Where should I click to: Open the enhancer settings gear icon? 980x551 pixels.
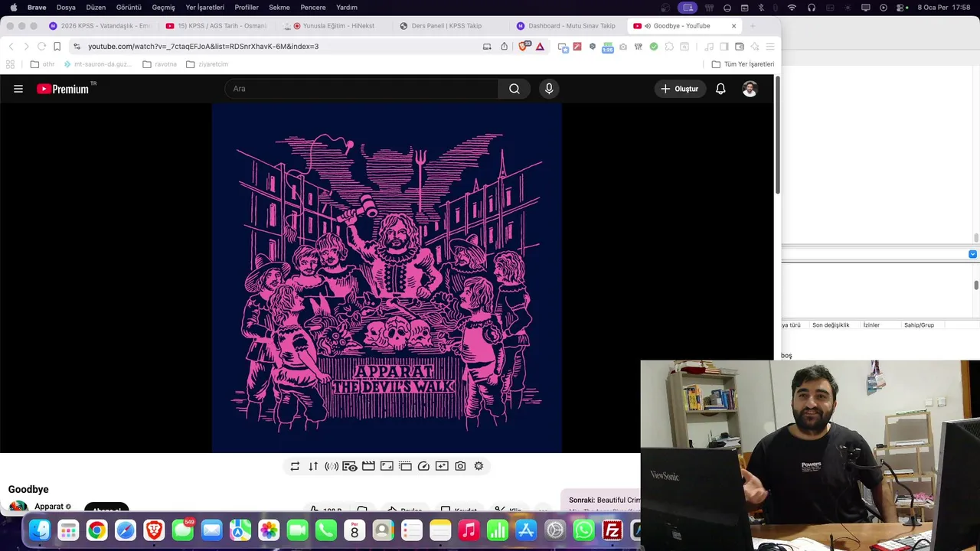point(479,466)
